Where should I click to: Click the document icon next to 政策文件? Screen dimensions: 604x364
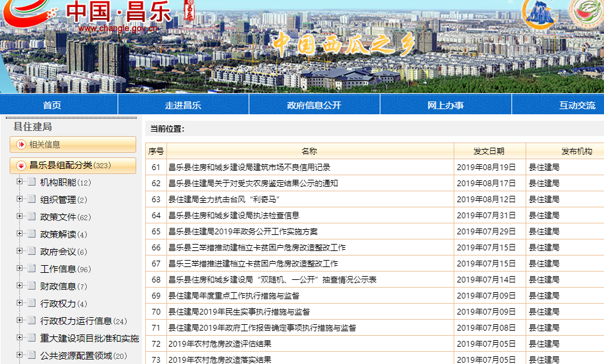pos(31,217)
